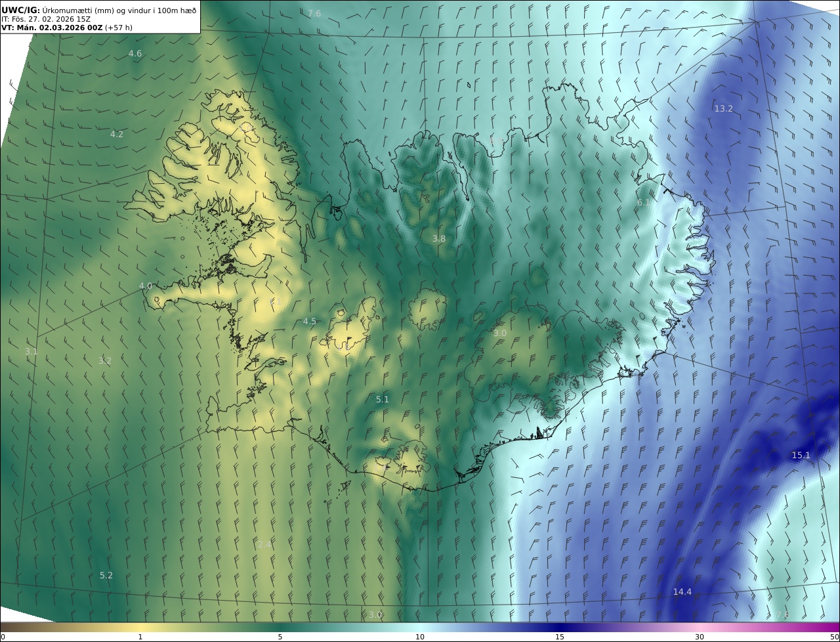The height and width of the screenshot is (642, 840).
Task: Select the 5.1 value in south Iceland
Action: (383, 398)
